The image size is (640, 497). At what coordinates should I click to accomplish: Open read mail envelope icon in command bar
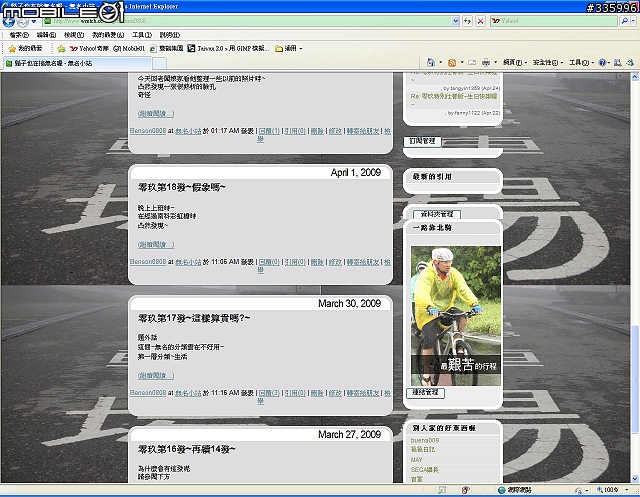point(472,62)
